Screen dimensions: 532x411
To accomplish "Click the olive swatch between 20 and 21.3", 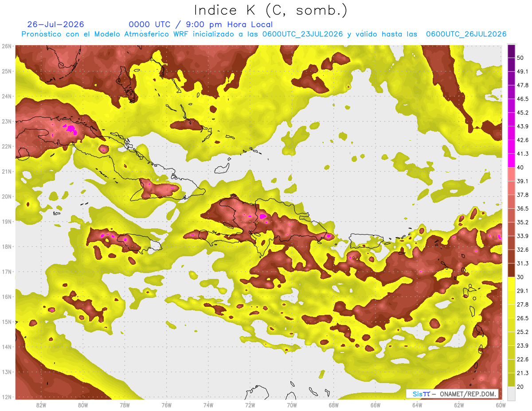I will 511,380.
